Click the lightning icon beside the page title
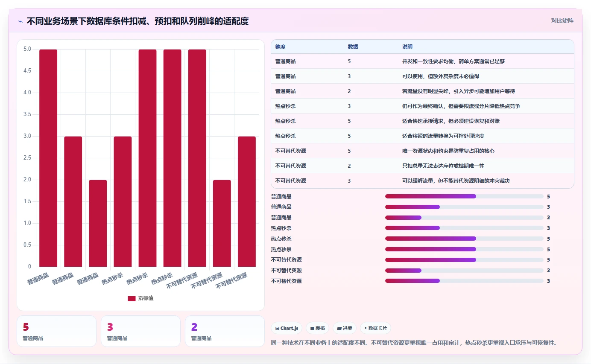Viewport: 591px width, 364px height. coord(20,21)
